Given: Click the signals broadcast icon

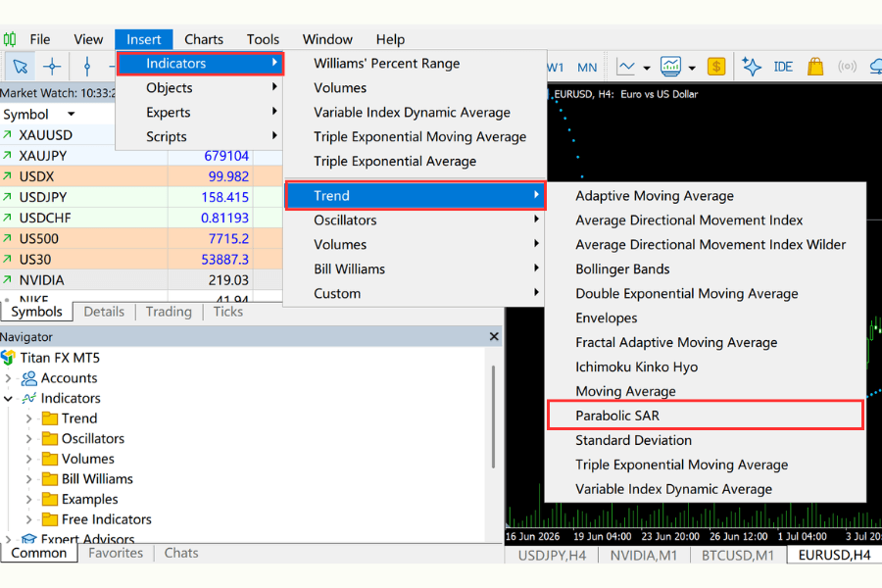Looking at the screenshot, I should point(847,67).
